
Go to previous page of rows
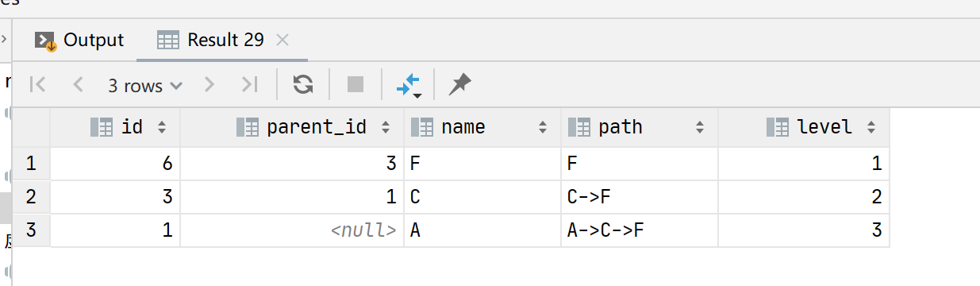tap(78, 85)
